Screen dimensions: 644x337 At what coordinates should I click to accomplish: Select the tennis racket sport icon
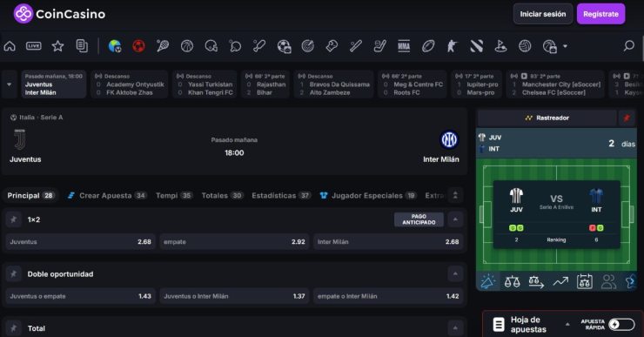(163, 46)
